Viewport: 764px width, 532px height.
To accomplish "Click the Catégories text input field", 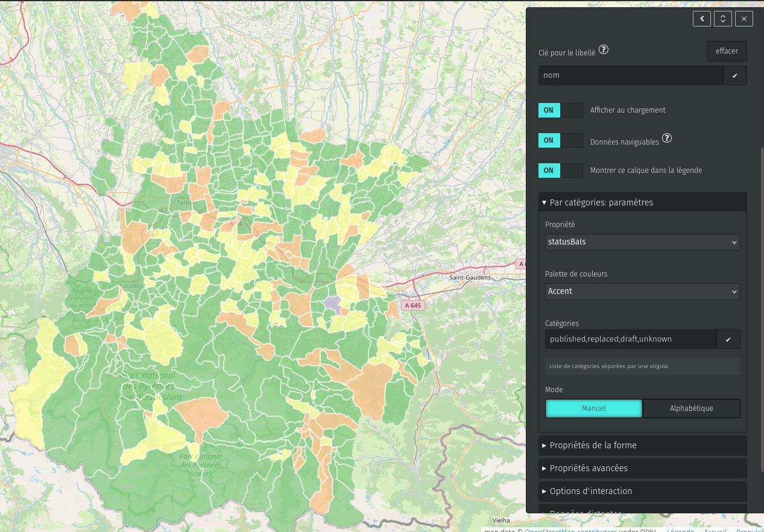I will point(630,339).
